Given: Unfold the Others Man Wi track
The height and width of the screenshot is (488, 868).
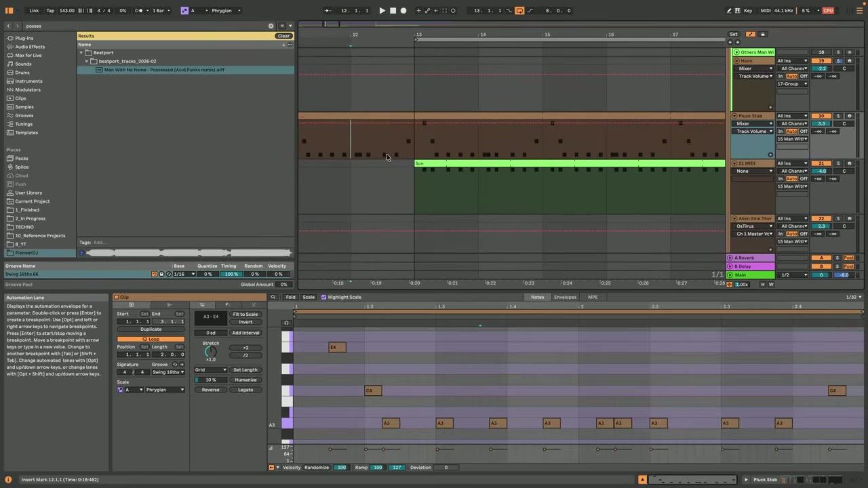Looking at the screenshot, I should point(736,52).
